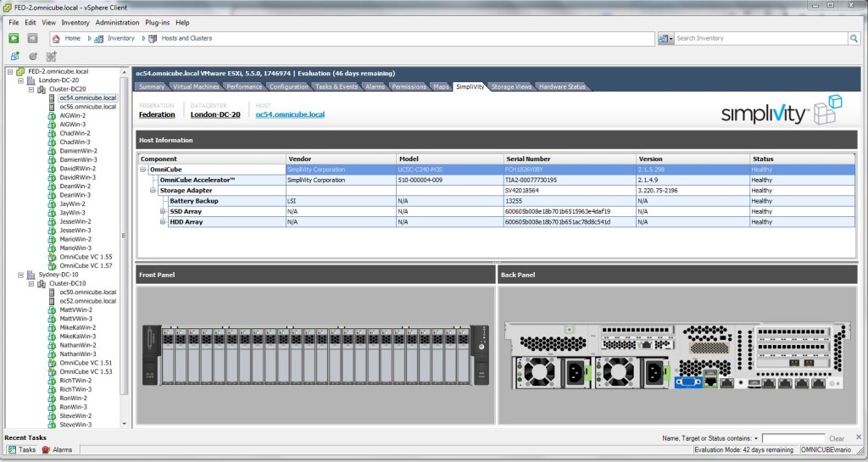Click the Cluster-DC10 cluster icon
This screenshot has width=868, height=462.
tap(42, 283)
